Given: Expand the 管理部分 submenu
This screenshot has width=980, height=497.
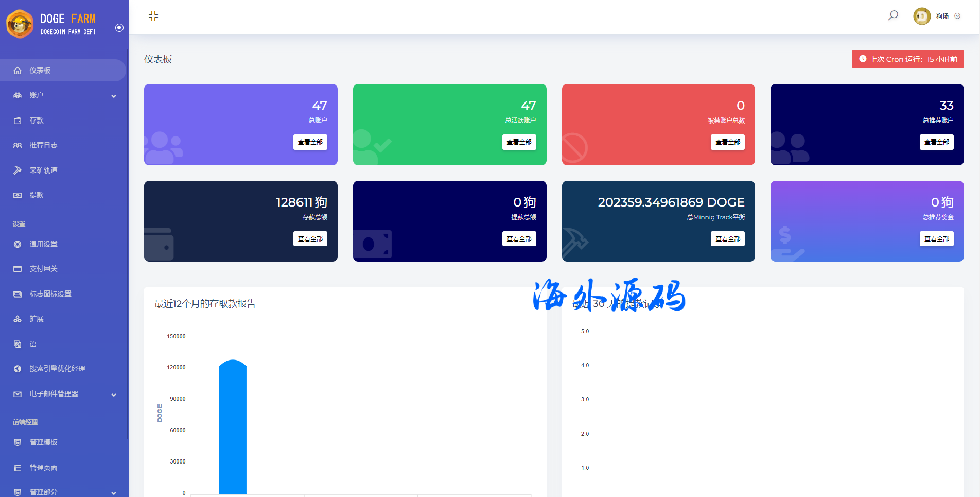Looking at the screenshot, I should pos(114,493).
